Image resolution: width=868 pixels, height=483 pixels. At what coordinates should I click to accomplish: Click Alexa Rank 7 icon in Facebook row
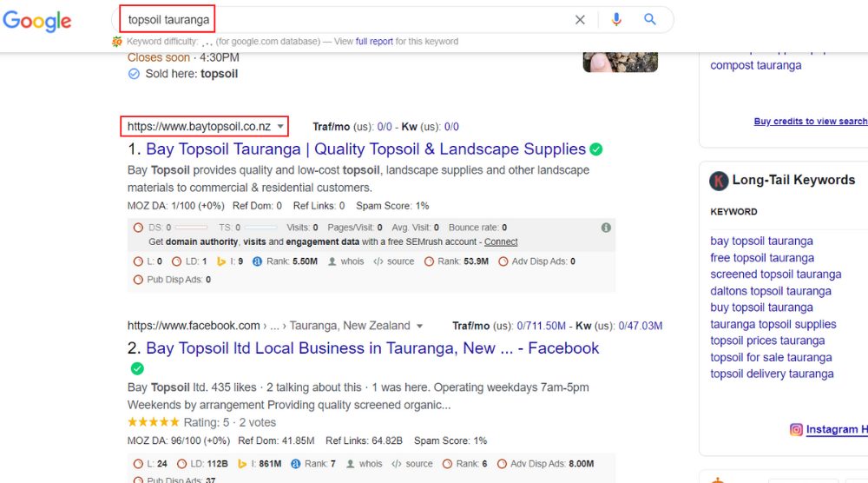click(x=296, y=464)
